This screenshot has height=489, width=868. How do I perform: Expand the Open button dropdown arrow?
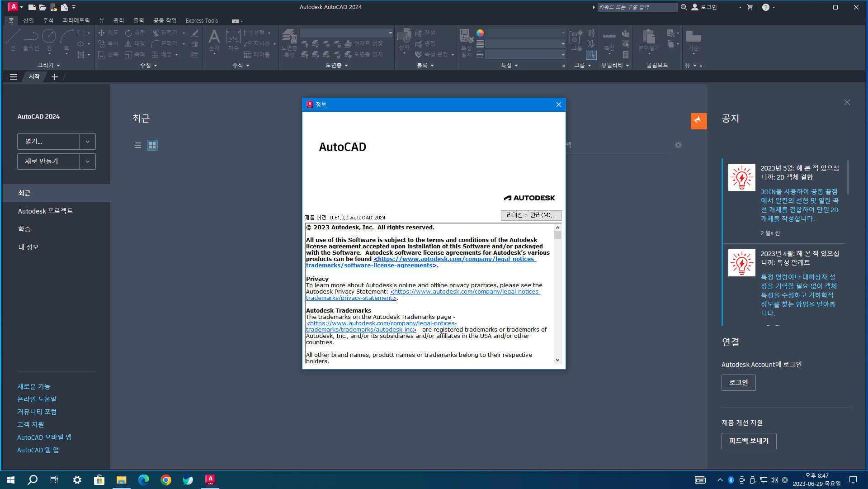tap(88, 142)
